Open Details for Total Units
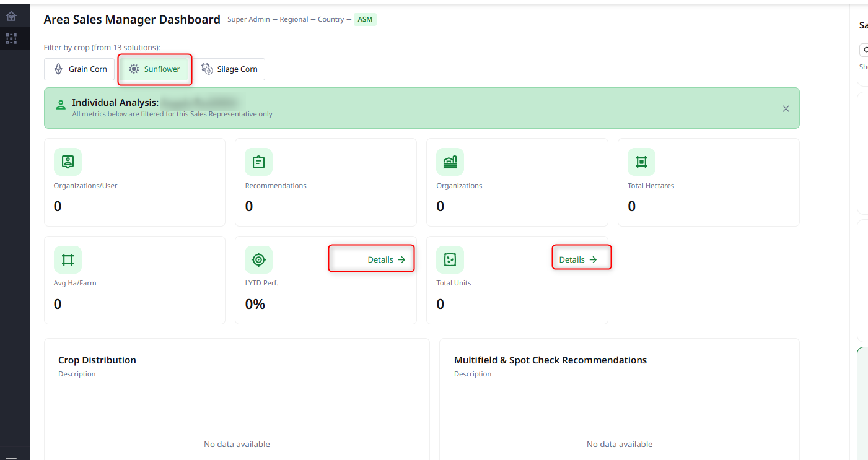 coord(577,259)
